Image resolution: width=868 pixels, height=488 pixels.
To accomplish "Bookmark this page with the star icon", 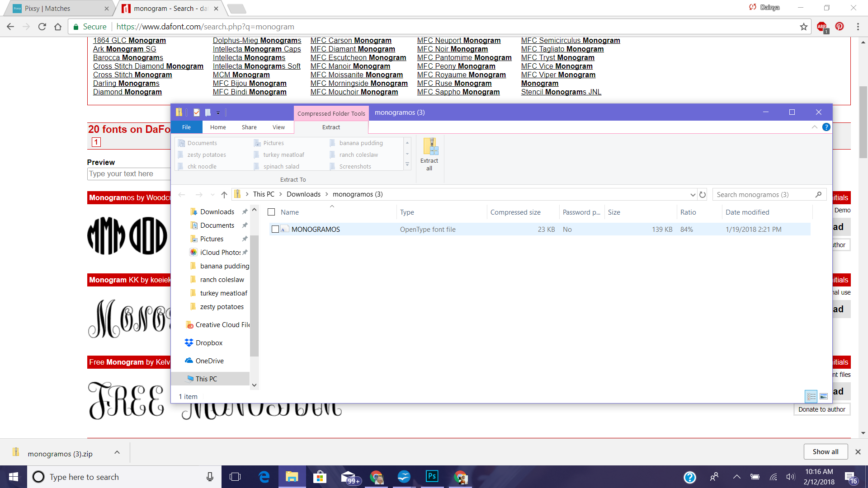I will click(x=804, y=27).
